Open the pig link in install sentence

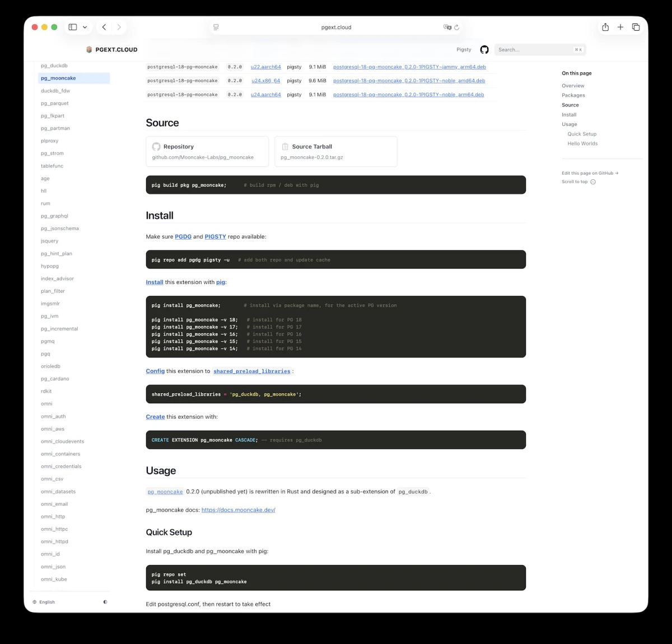[221, 282]
